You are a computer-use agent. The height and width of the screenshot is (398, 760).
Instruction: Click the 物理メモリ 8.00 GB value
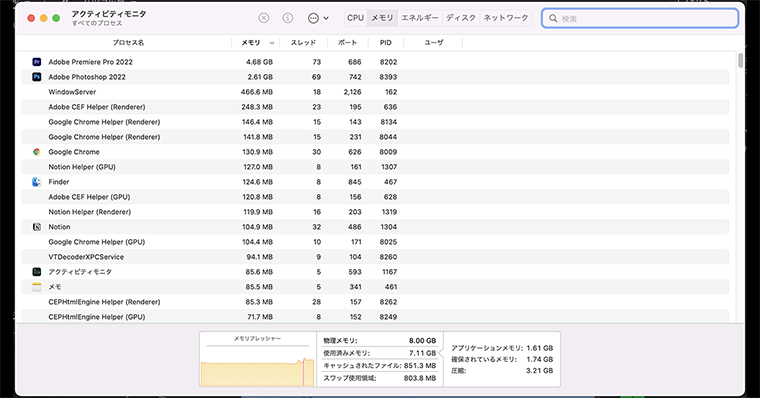coord(422,341)
